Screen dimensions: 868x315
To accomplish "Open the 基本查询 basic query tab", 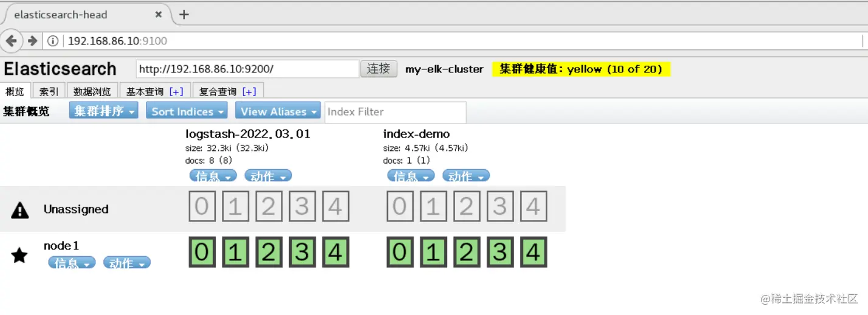I will click(155, 91).
